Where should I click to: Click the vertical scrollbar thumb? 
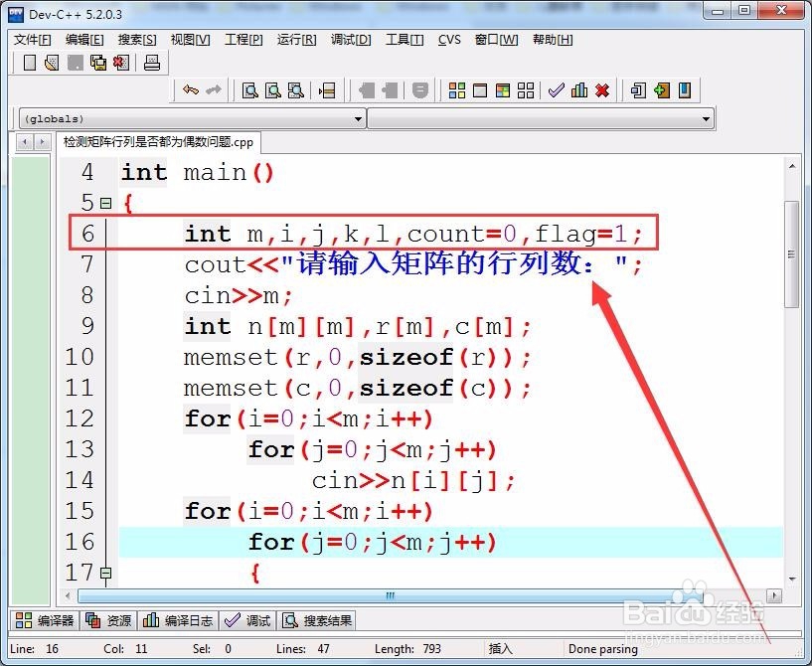tap(791, 254)
